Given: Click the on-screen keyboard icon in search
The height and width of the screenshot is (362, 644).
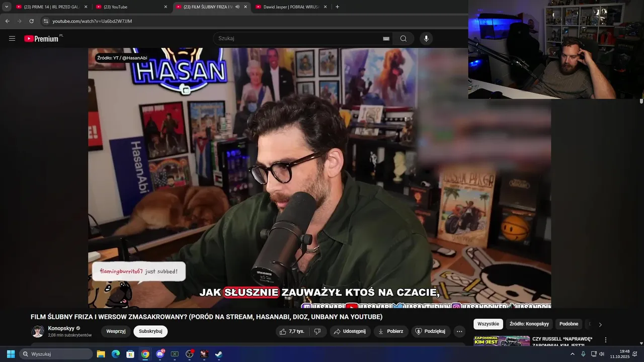Looking at the screenshot, I should pyautogui.click(x=386, y=39).
